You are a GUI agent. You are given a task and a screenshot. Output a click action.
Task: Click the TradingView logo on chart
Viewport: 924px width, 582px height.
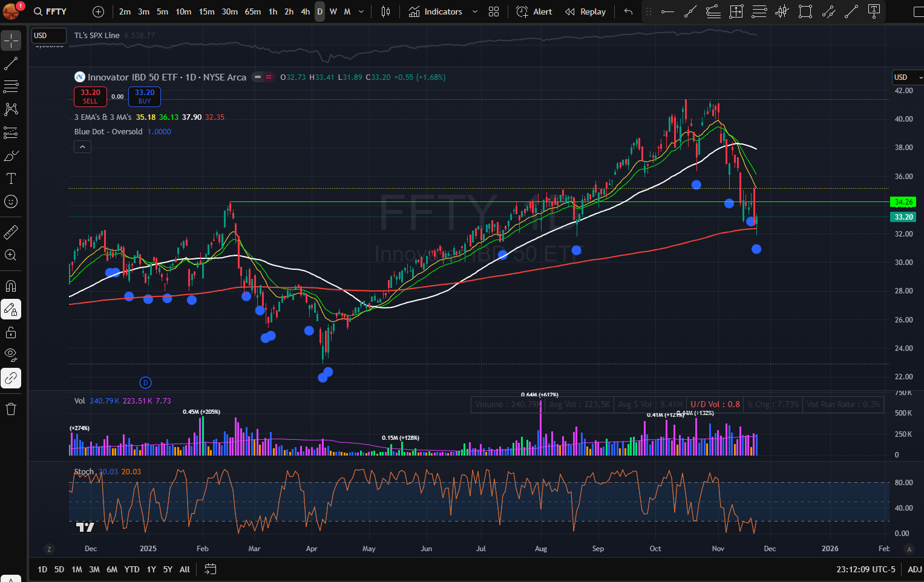[x=85, y=527]
